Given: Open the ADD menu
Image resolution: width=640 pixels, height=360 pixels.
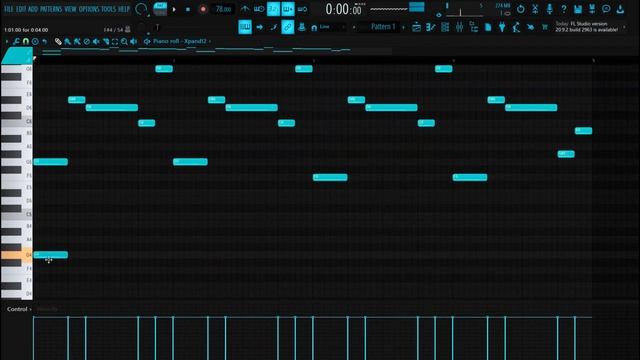Looking at the screenshot, I should (33, 9).
